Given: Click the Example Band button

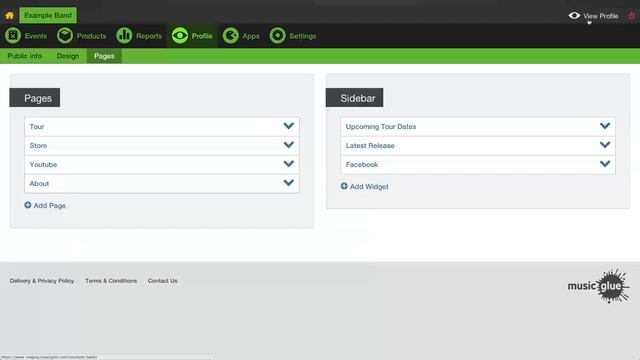Looking at the screenshot, I should tap(48, 16).
